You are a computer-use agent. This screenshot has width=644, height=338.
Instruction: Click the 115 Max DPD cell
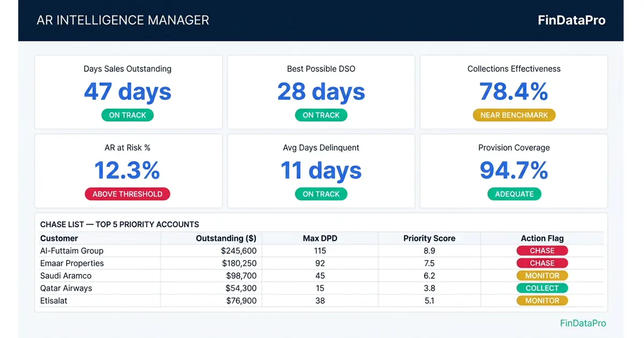tap(320, 251)
